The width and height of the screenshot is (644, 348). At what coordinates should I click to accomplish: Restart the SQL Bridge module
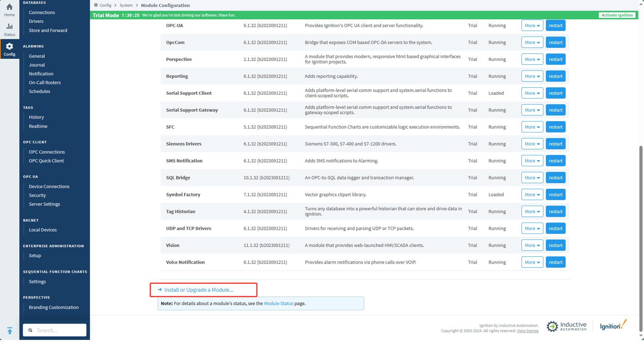click(x=555, y=178)
